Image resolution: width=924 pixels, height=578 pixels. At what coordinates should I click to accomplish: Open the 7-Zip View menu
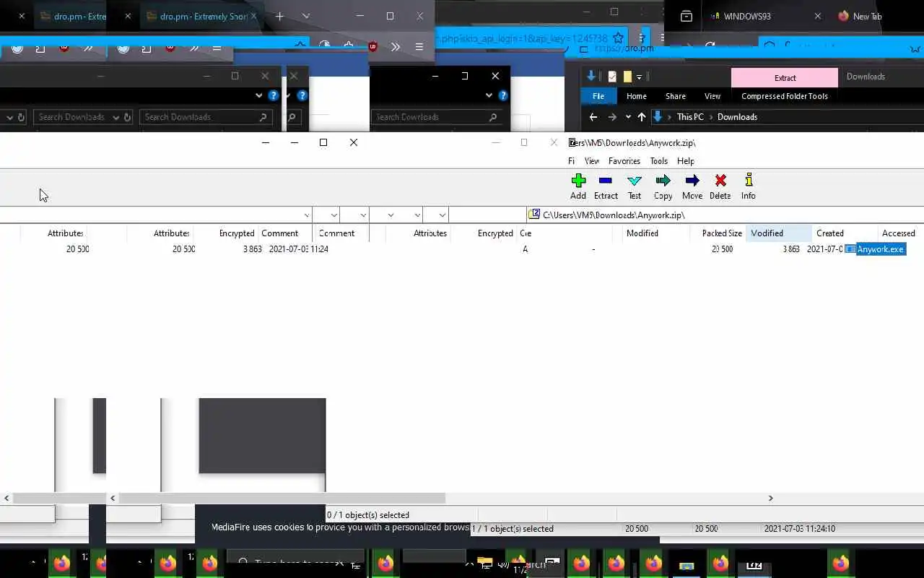click(x=592, y=161)
